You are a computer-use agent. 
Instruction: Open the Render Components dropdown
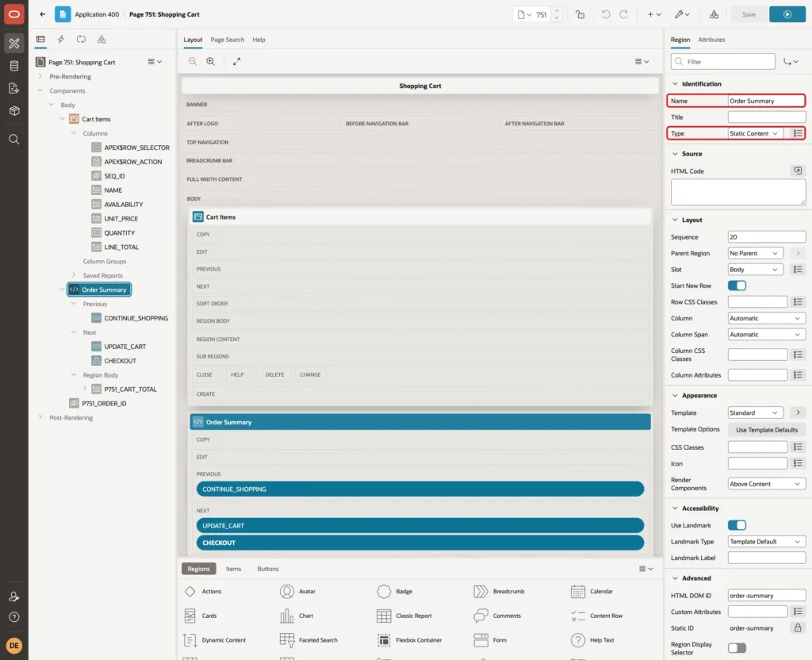click(767, 484)
